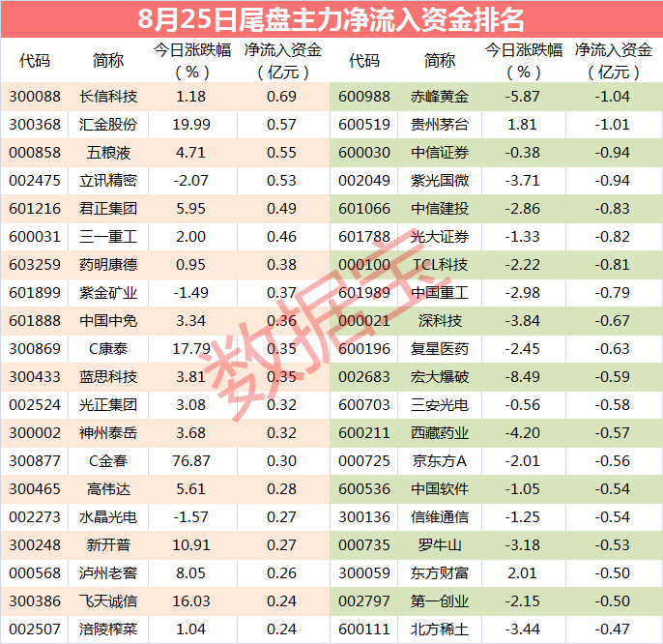
Task: Select stock name 紫金矿业
Action: pyautogui.click(x=108, y=293)
